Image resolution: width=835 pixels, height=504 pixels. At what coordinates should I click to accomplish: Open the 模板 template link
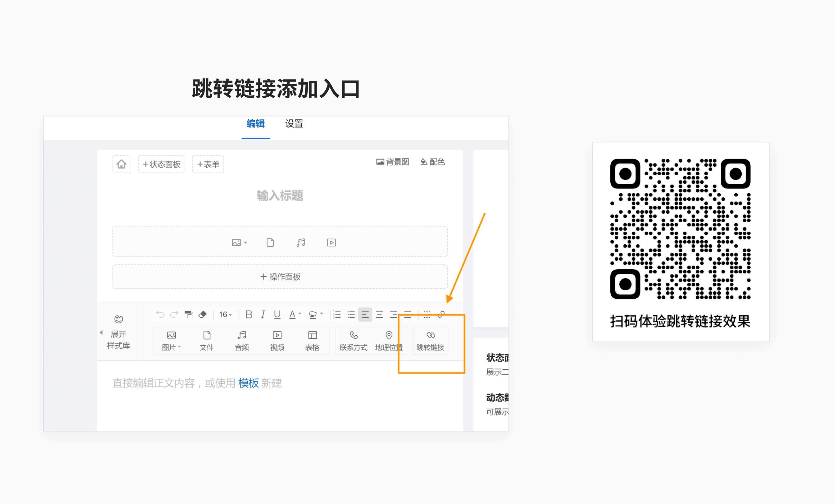click(248, 383)
